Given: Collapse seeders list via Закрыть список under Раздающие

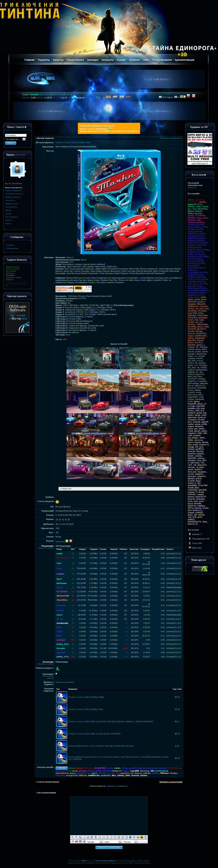Looking at the screenshot, I should [x=46, y=548].
